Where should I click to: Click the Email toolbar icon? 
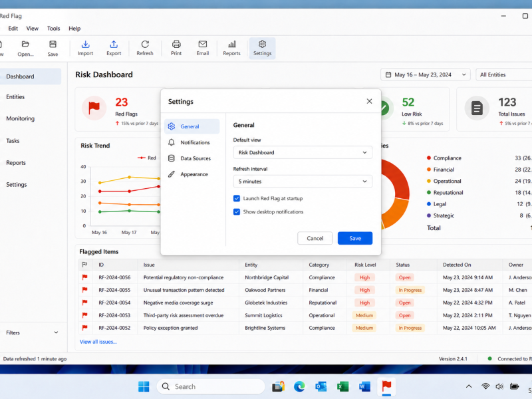coord(203,45)
